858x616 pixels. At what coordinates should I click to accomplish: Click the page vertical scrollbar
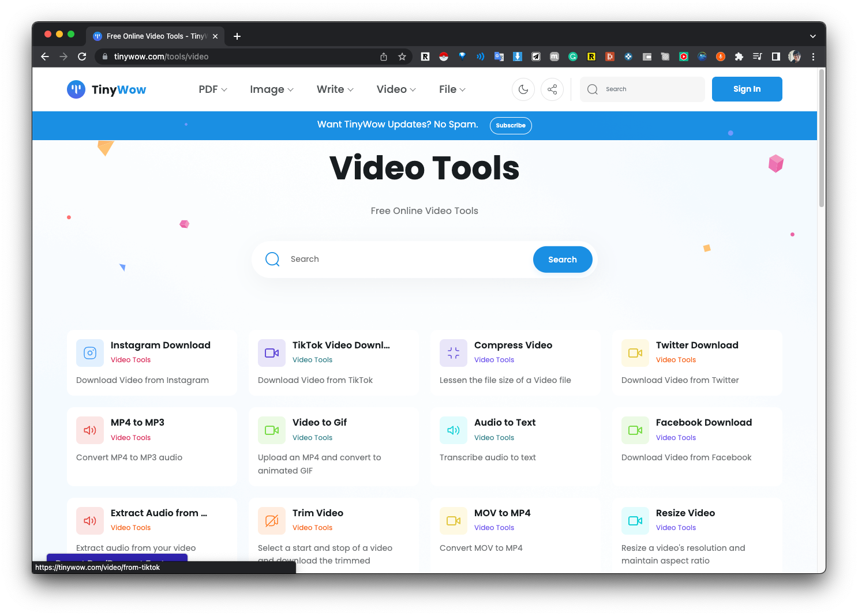[x=822, y=138]
